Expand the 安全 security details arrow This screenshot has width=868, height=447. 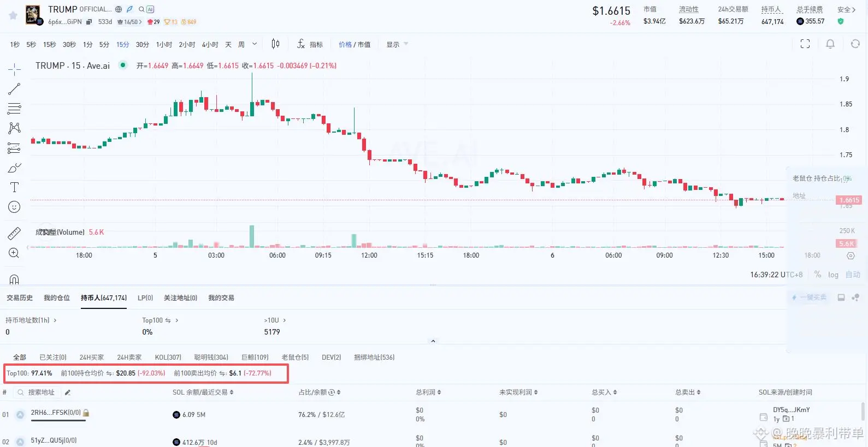(x=854, y=9)
